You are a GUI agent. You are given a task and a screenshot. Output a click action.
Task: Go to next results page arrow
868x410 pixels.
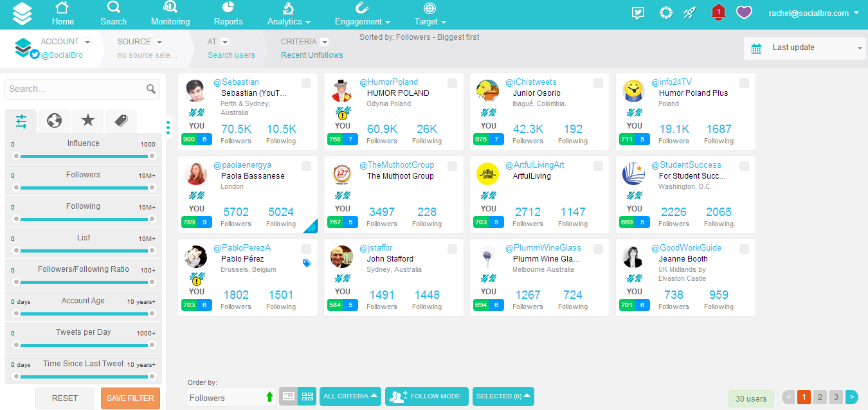click(852, 397)
